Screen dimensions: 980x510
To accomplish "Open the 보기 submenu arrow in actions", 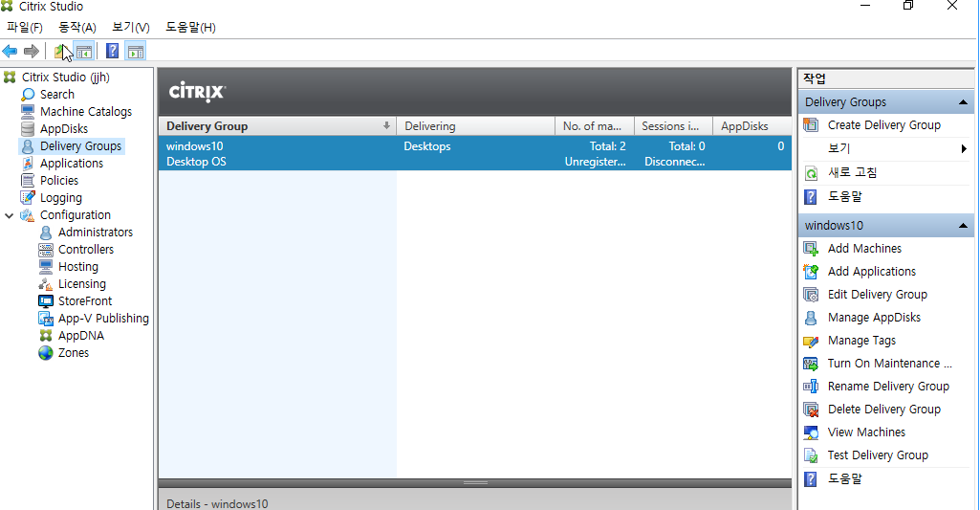I will pyautogui.click(x=964, y=148).
